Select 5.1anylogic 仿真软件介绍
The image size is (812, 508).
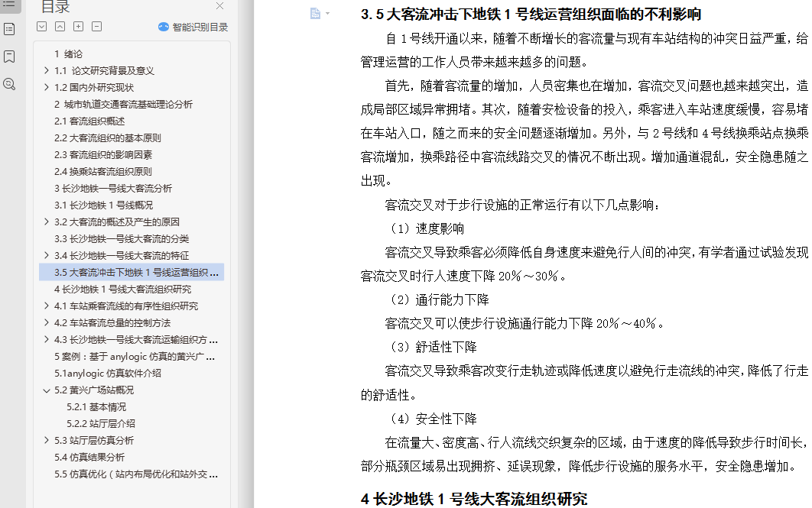(x=107, y=373)
